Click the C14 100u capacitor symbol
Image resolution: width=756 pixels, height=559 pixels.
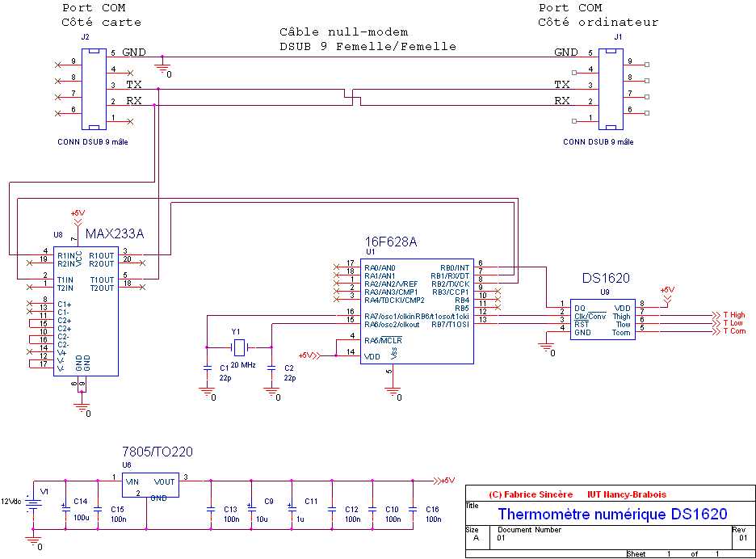tap(65, 508)
